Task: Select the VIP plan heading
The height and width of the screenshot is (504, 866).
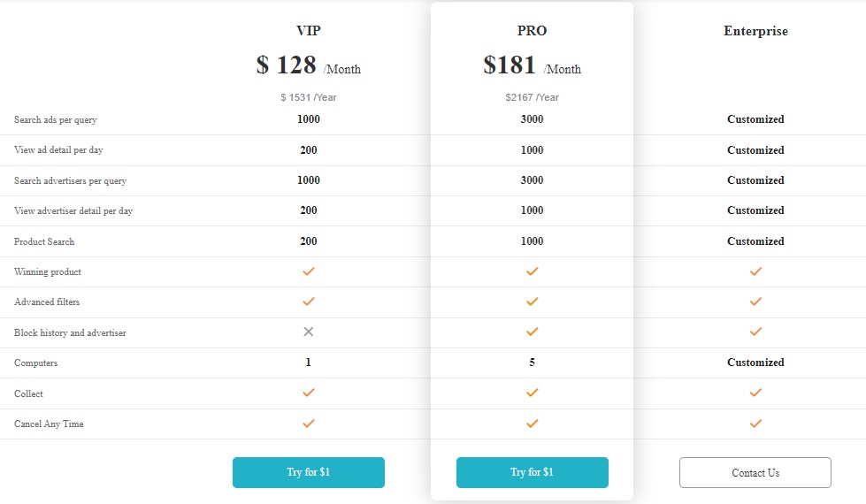Action: tap(308, 31)
